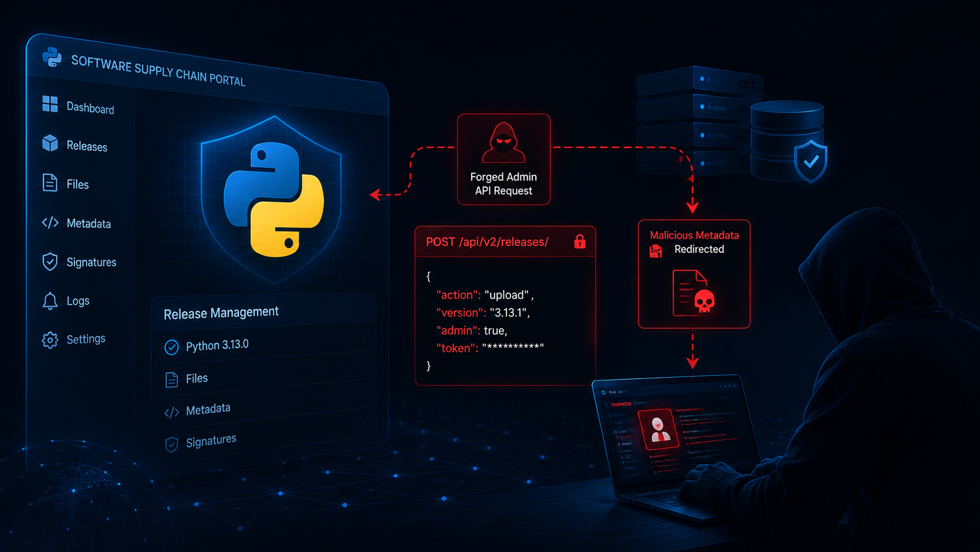Open the Logs section
Screen dimensions: 980x552
pyautogui.click(x=78, y=301)
